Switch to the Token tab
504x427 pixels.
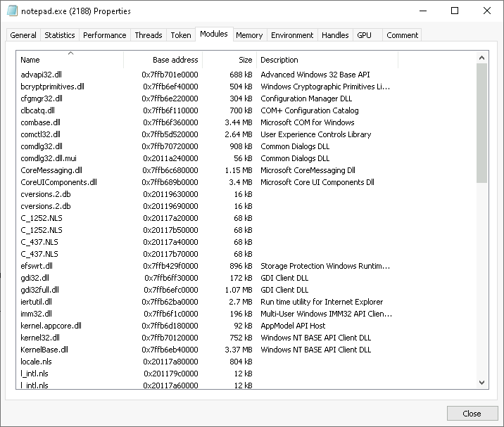[181, 35]
